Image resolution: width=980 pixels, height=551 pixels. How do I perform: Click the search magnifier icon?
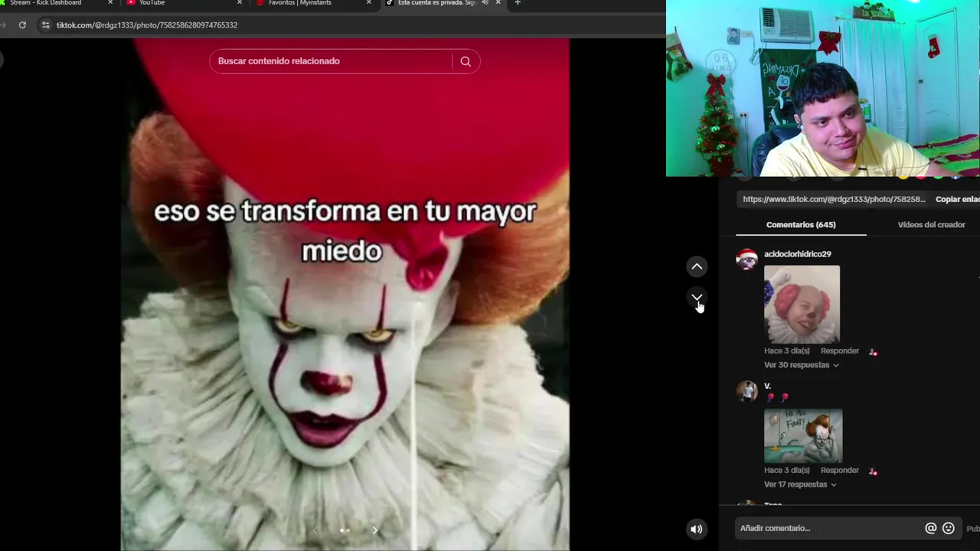point(465,61)
